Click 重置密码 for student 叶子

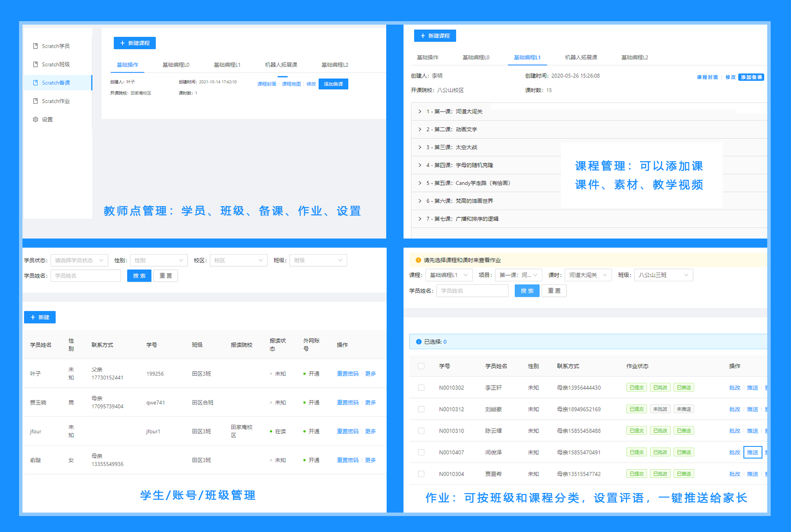coord(348,374)
